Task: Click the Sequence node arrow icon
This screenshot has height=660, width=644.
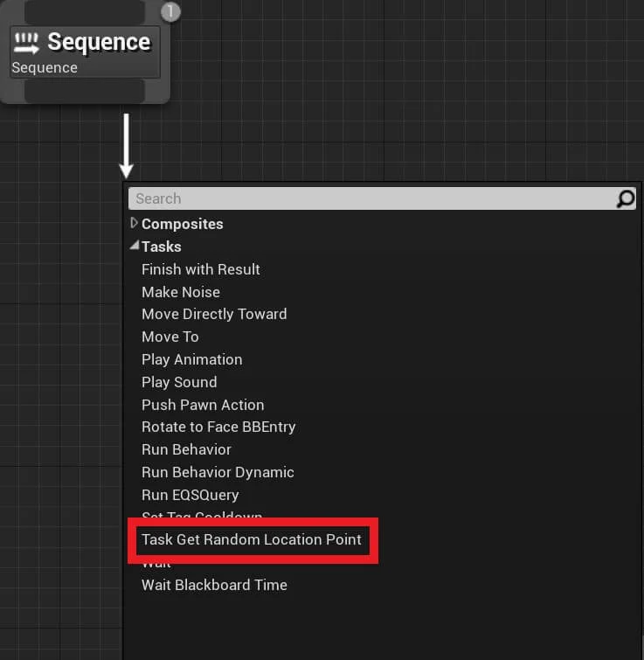Action: pyautogui.click(x=26, y=43)
